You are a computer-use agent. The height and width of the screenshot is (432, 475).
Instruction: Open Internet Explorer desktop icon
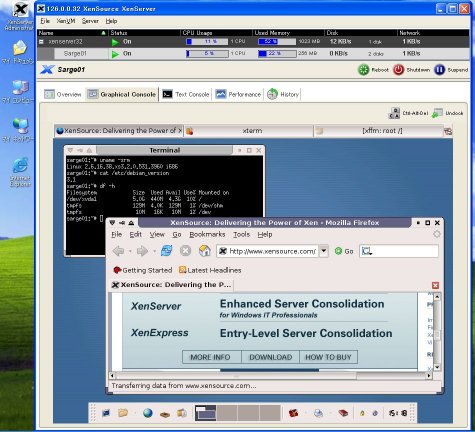(x=20, y=172)
